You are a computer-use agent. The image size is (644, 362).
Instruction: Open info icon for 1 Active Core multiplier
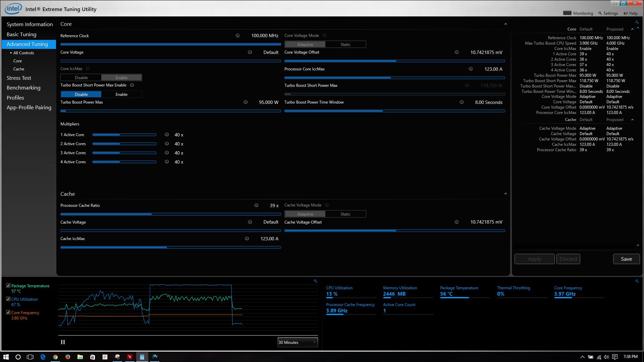click(167, 135)
